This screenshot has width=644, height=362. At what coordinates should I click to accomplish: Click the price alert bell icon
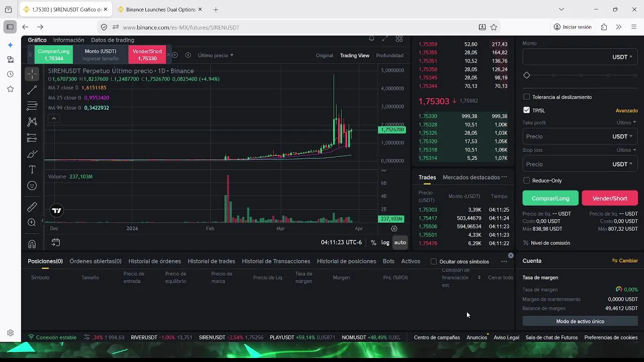371,38
